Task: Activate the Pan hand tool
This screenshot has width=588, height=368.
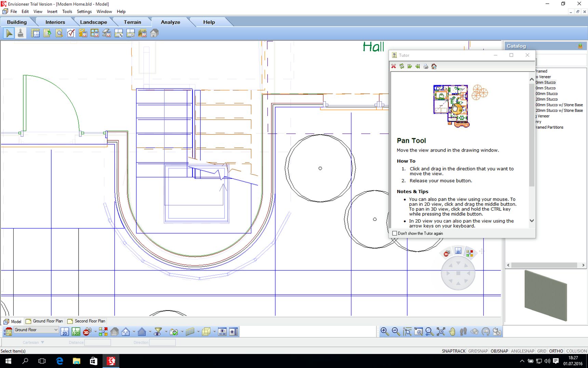Action: (x=452, y=331)
